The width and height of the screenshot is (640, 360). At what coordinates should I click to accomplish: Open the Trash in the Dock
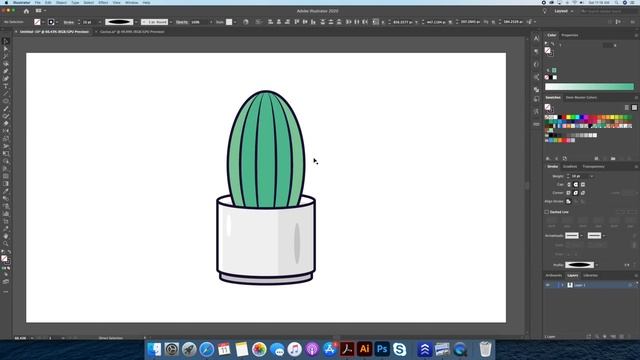point(485,349)
